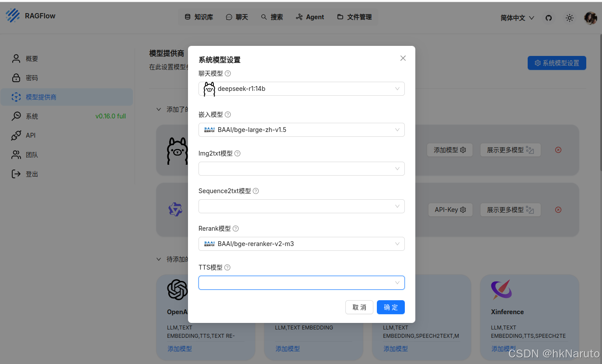Screen dimensions: 602x364
Task: Remove the Ollama provider with red X
Action: click(558, 150)
